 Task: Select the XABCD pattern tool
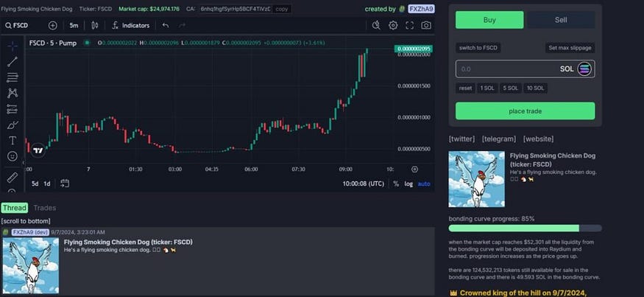13,93
